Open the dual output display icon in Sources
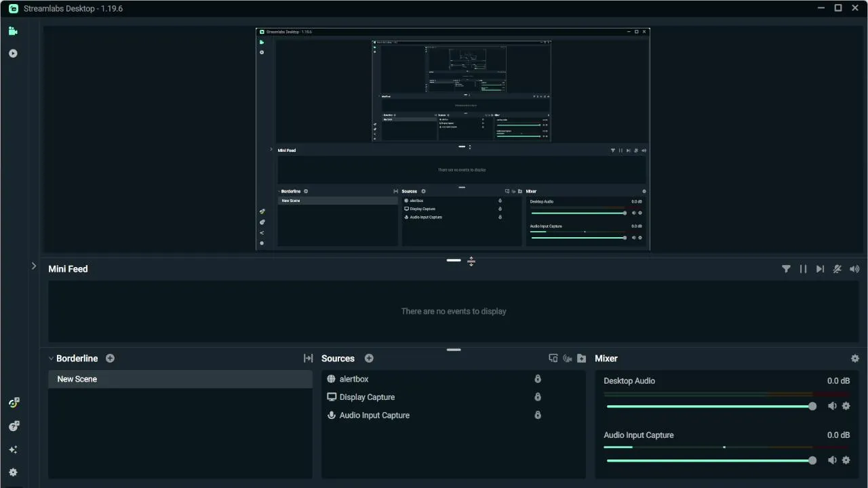The height and width of the screenshot is (488, 868). pos(553,359)
